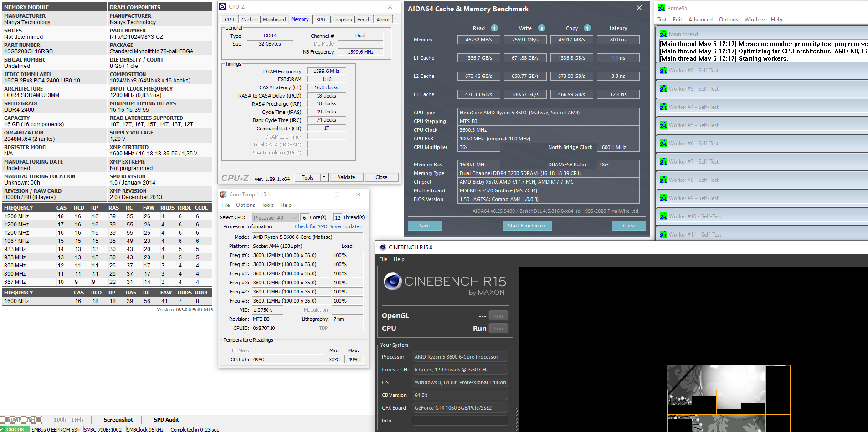Open the Test menu in Prime95
Screen dimensions: 868x432
point(662,20)
